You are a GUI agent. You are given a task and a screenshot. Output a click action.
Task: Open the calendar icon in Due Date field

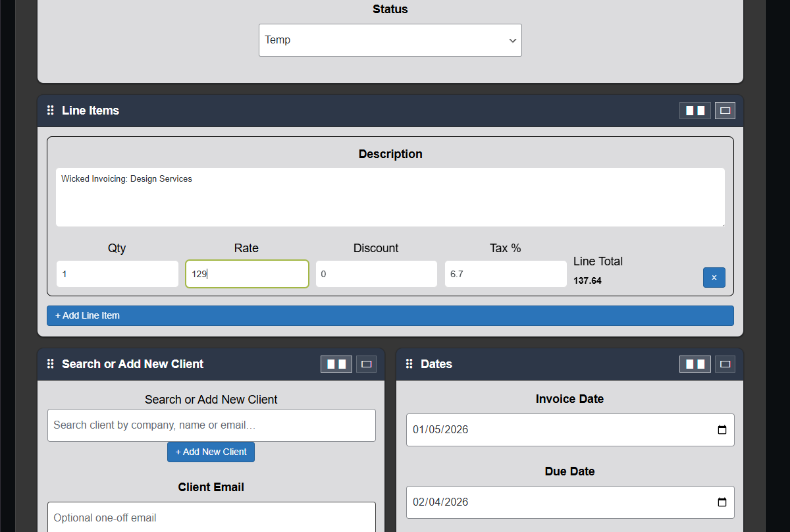pyautogui.click(x=722, y=502)
